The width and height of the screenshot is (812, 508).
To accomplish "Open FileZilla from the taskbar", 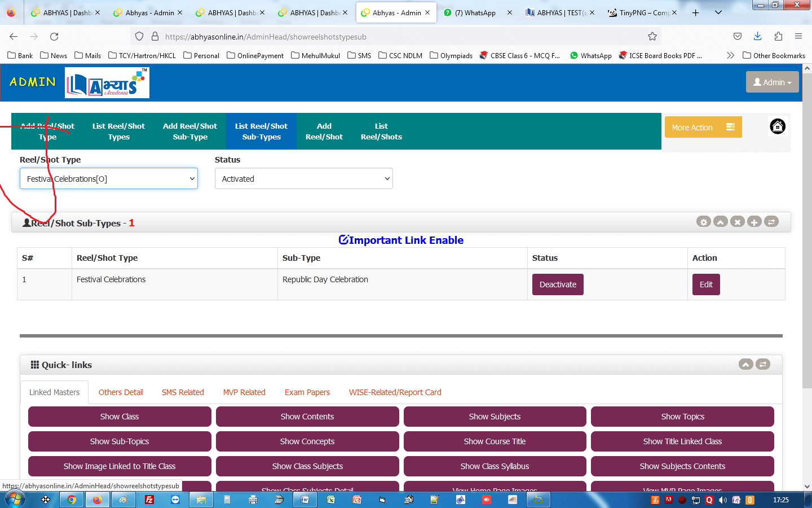I will (x=149, y=500).
